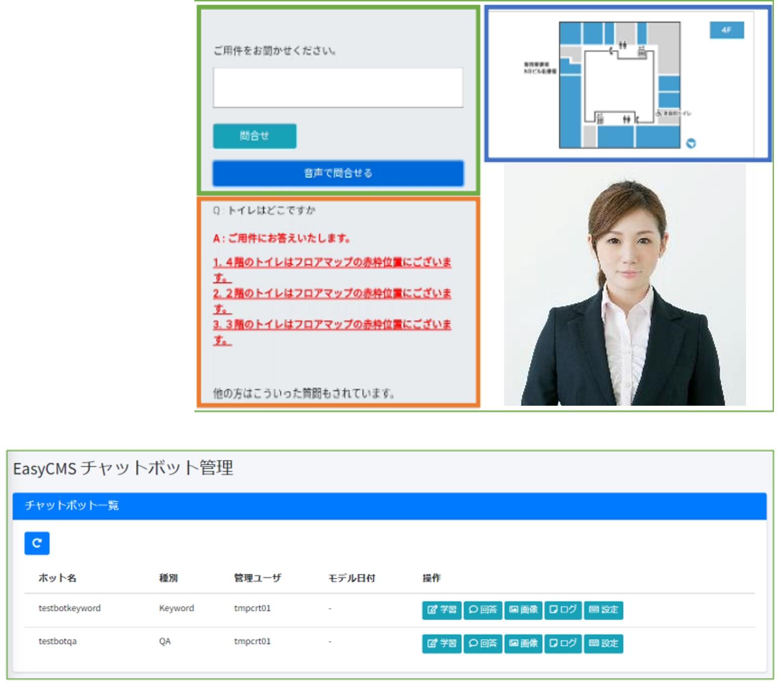This screenshot has width=784, height=690.
Task: Select the 2階のトイレ answer link
Action: [x=332, y=294]
